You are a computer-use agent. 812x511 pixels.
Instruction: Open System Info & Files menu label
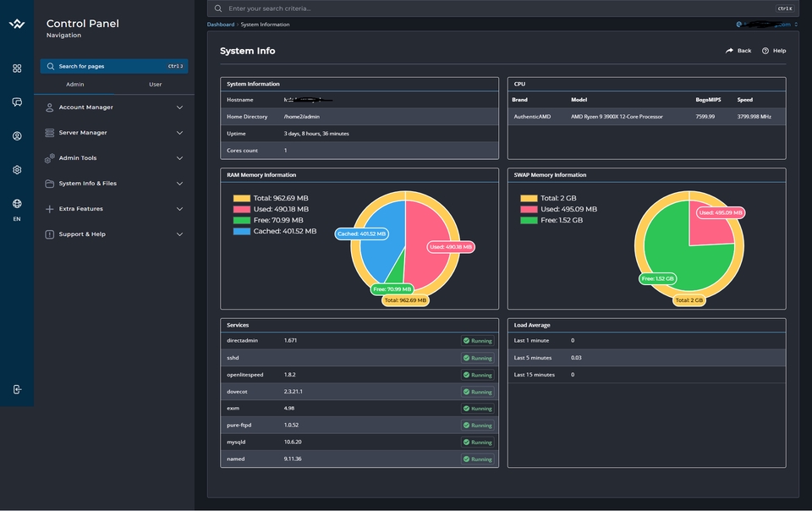pos(87,184)
